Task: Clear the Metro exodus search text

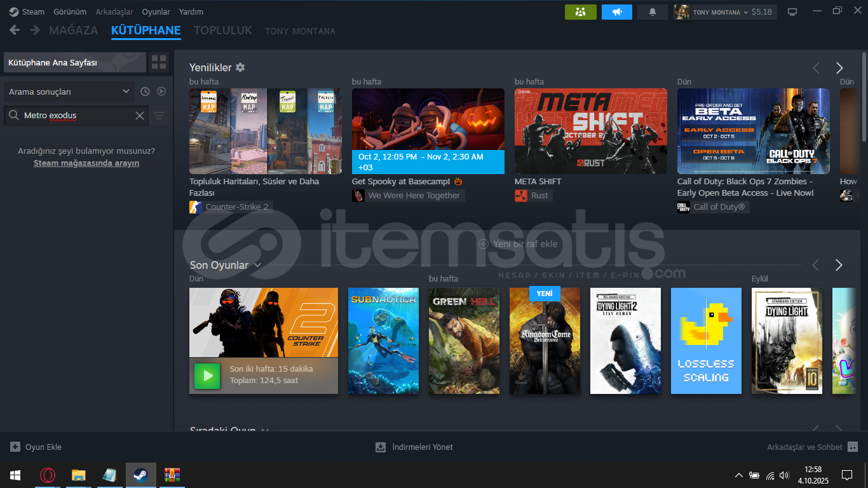Action: (x=140, y=116)
